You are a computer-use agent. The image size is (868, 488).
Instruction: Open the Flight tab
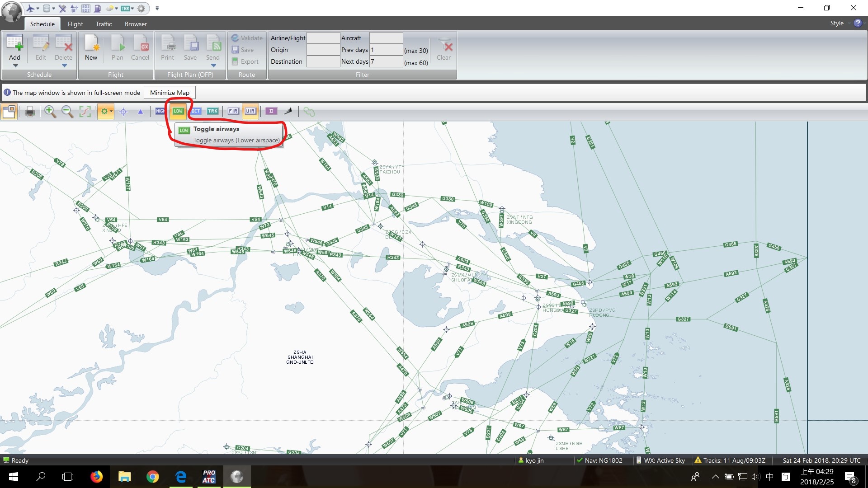[x=75, y=24]
